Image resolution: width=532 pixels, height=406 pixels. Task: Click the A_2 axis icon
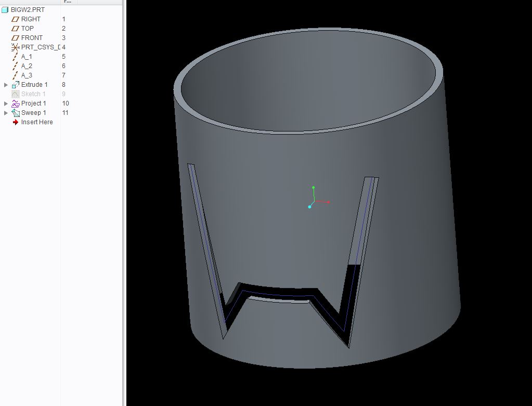coord(15,66)
